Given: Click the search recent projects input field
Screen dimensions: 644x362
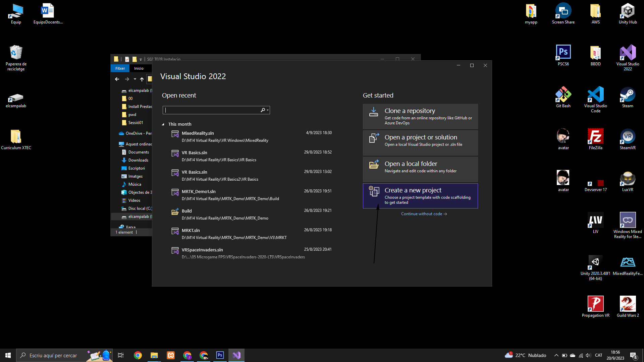Looking at the screenshot, I should [211, 110].
